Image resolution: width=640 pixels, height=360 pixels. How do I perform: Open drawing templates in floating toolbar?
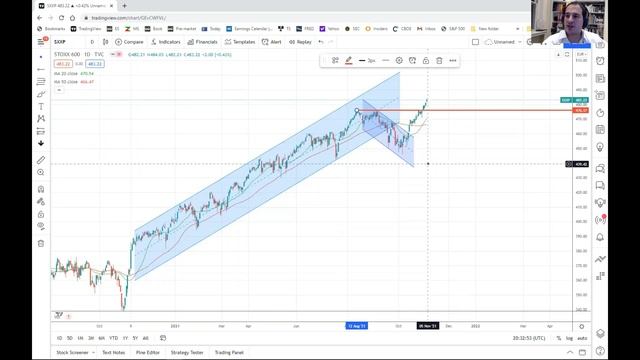(335, 60)
